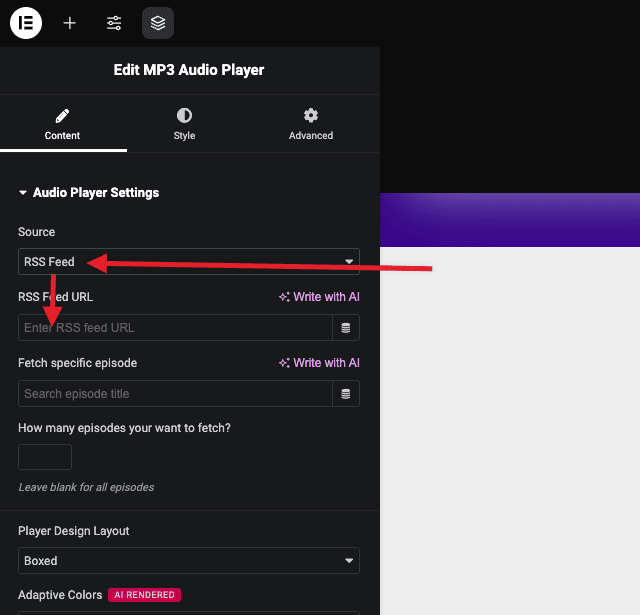Click dynamic tags icon for RSS Feed URL
The height and width of the screenshot is (615, 640).
(346, 328)
